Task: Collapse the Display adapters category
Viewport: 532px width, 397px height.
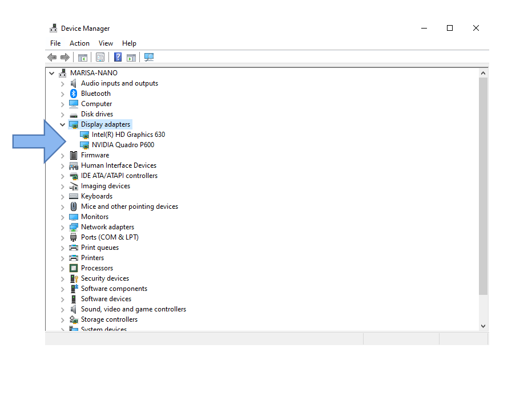Action: (x=63, y=124)
